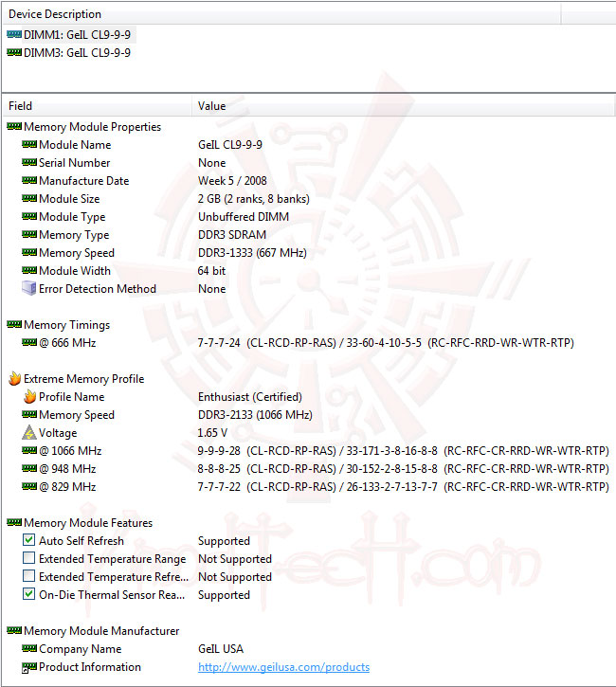This screenshot has height=687, width=616.
Task: Click the Memory Timings group icon
Action: click(14, 324)
